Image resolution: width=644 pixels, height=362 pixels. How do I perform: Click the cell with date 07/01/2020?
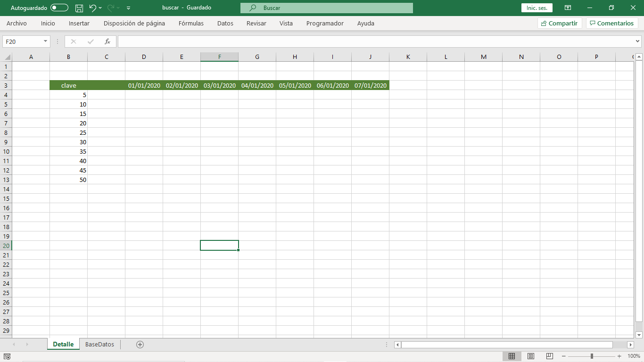tap(371, 85)
